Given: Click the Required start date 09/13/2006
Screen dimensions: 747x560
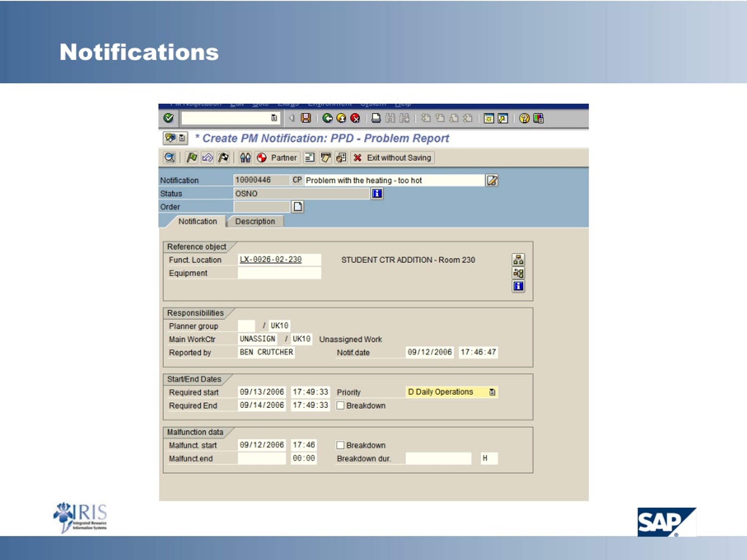Looking at the screenshot, I should click(x=262, y=392).
